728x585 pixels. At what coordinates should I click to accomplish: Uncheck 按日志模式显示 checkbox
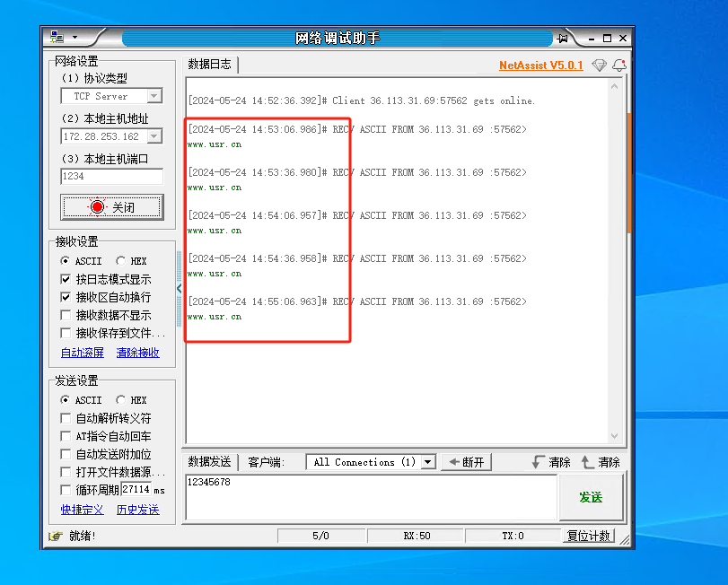coord(66,279)
